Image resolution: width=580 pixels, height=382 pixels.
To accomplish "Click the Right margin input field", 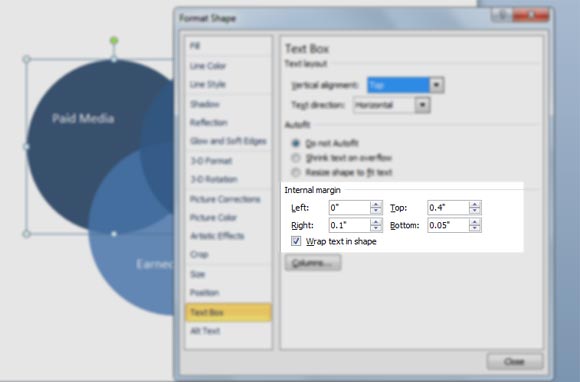I will 349,225.
